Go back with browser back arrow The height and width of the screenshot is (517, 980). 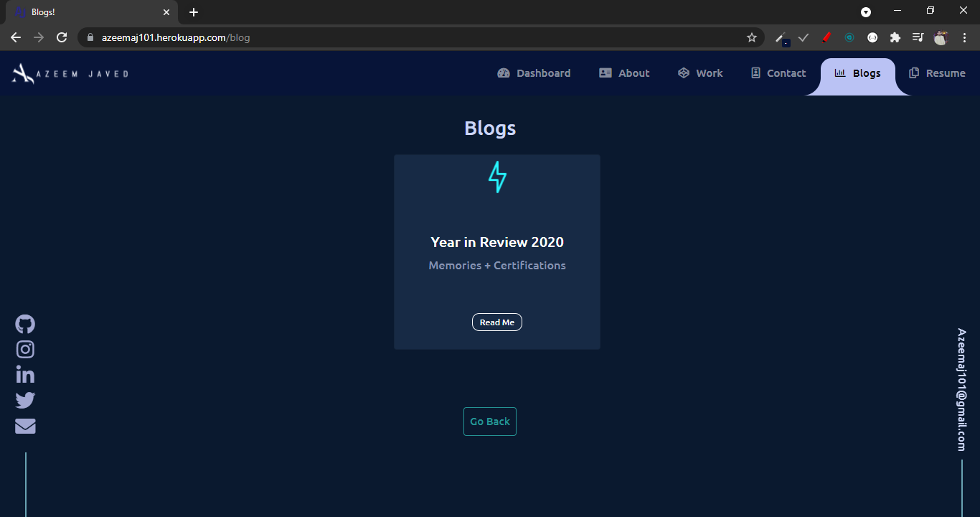(x=16, y=37)
